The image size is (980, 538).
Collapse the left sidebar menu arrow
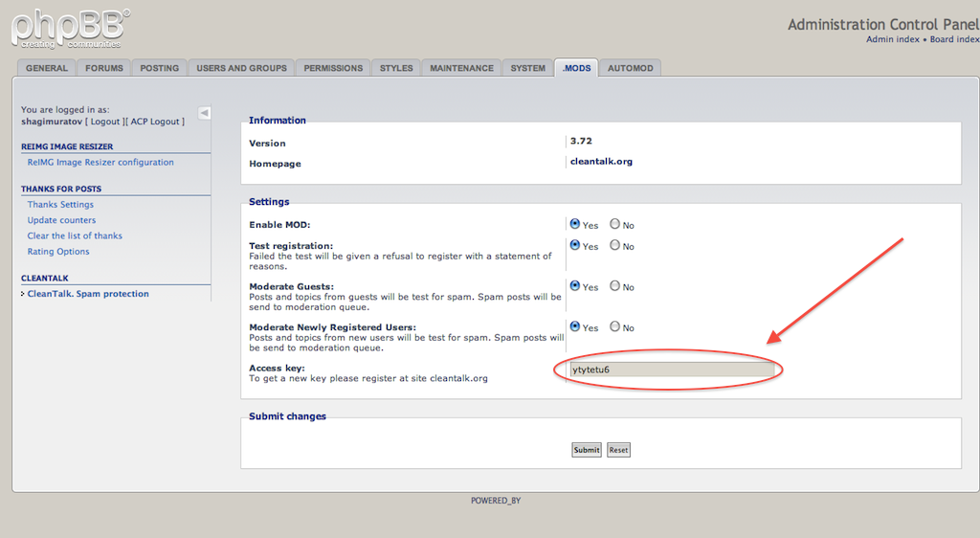204,113
